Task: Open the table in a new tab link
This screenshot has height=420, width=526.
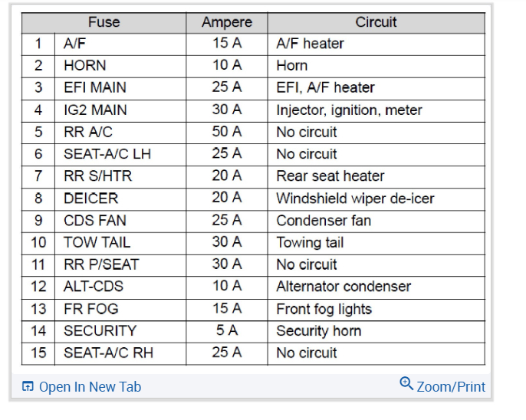Action: [x=90, y=387]
